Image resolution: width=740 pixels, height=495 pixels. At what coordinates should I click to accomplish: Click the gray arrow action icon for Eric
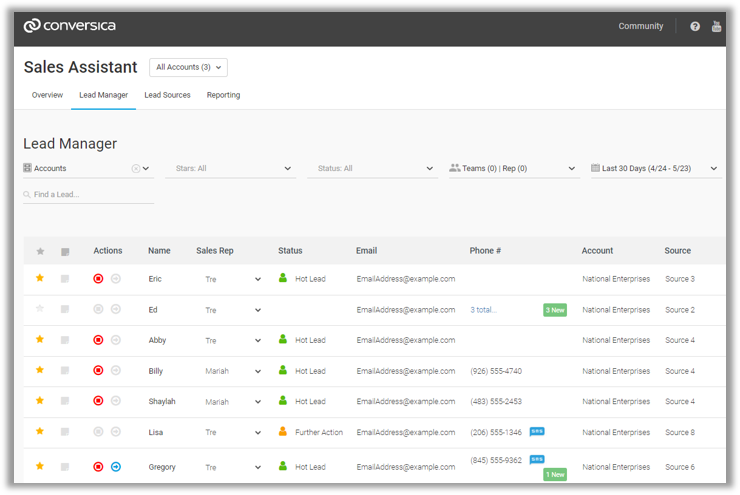point(116,278)
